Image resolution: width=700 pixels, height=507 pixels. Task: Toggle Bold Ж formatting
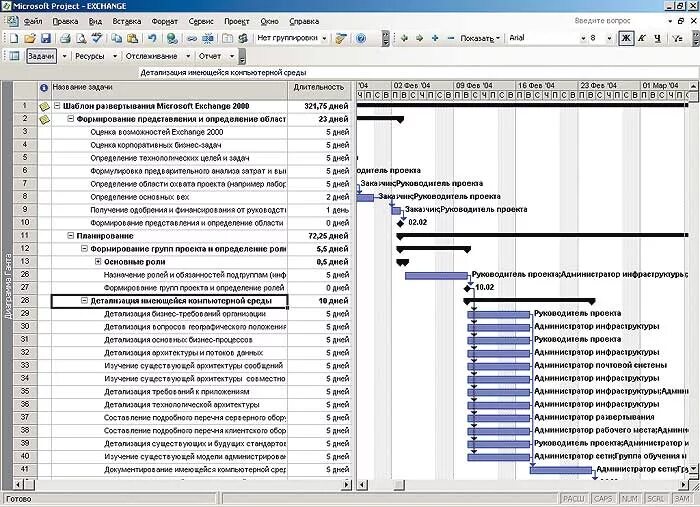pyautogui.click(x=626, y=38)
